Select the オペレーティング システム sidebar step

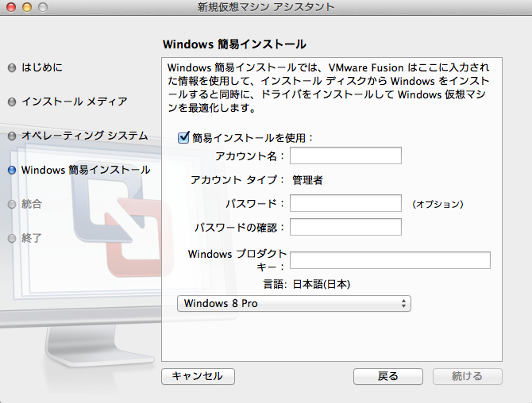(x=84, y=136)
